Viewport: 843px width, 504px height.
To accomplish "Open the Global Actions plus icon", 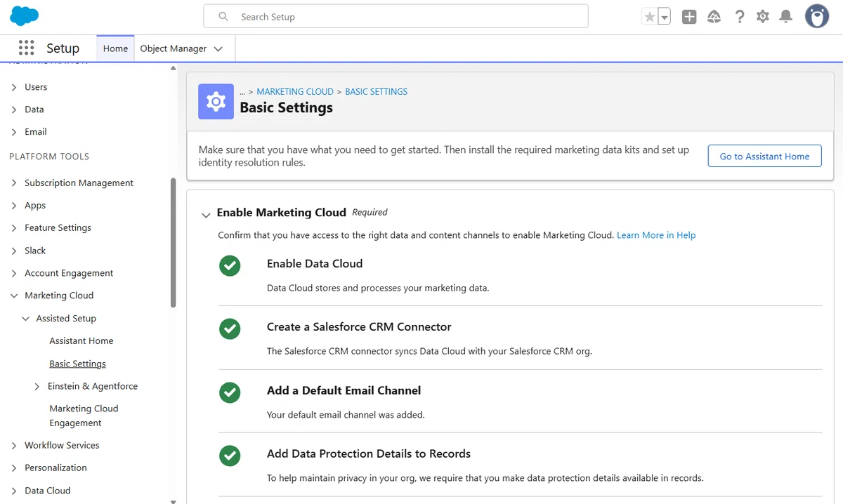I will (x=689, y=16).
